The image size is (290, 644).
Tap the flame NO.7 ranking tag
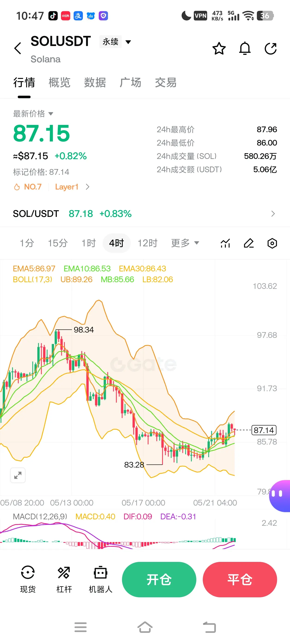(28, 187)
